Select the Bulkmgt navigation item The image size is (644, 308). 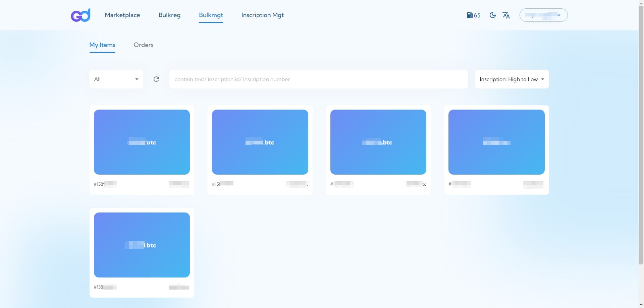211,15
